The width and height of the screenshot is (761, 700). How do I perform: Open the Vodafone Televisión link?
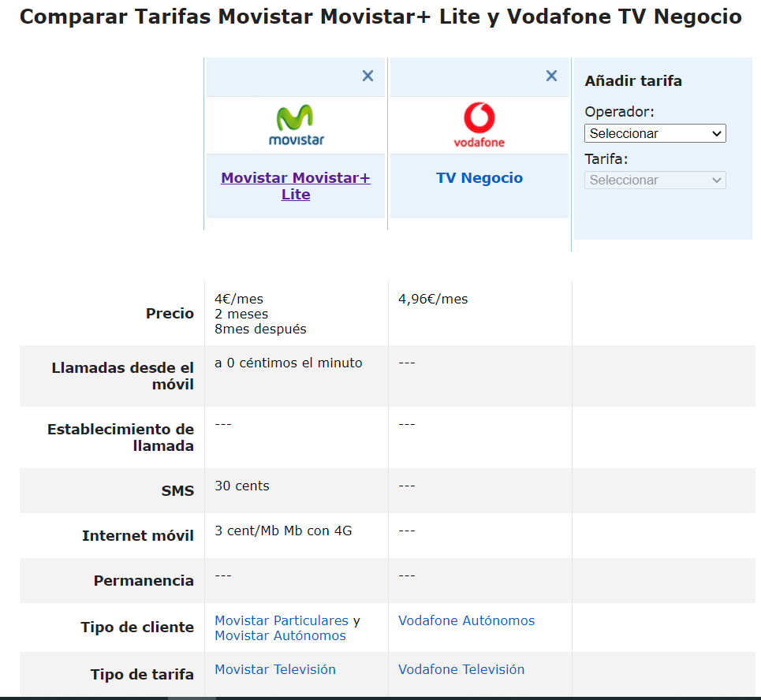[x=461, y=669]
